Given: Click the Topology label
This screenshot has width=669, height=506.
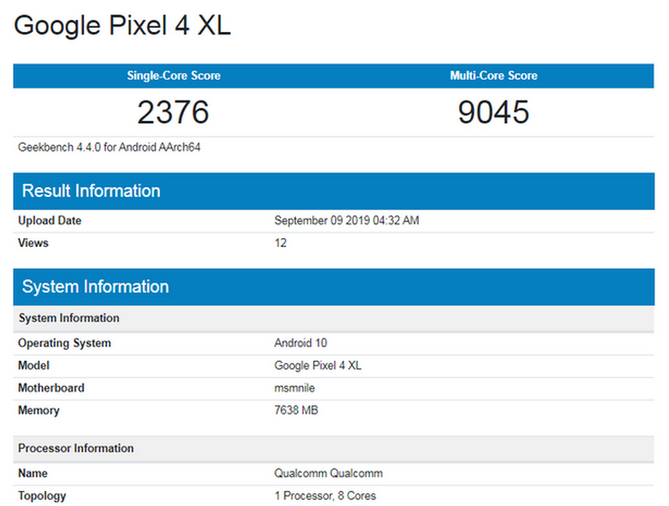Looking at the screenshot, I should [42, 496].
